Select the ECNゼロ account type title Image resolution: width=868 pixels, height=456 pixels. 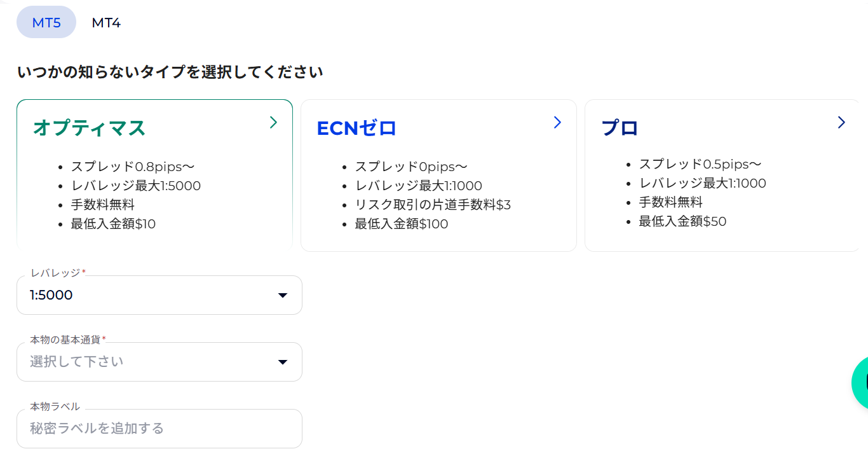click(356, 128)
